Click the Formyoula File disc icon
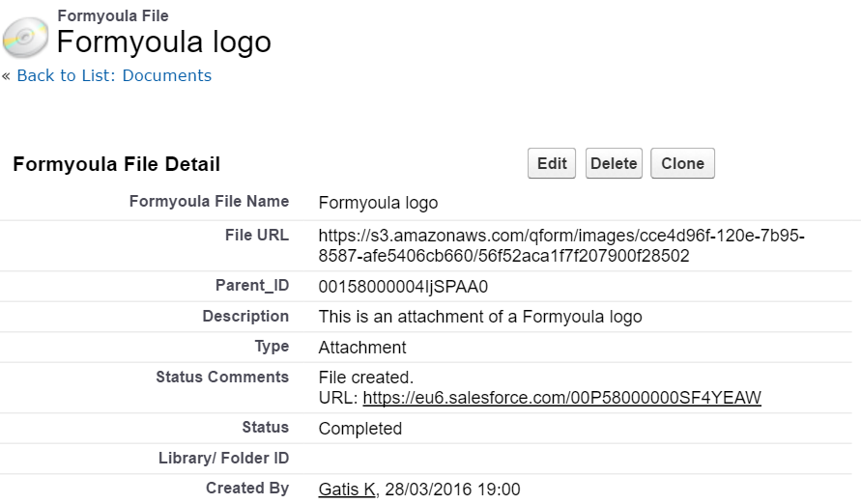The width and height of the screenshot is (861, 504). (x=26, y=38)
